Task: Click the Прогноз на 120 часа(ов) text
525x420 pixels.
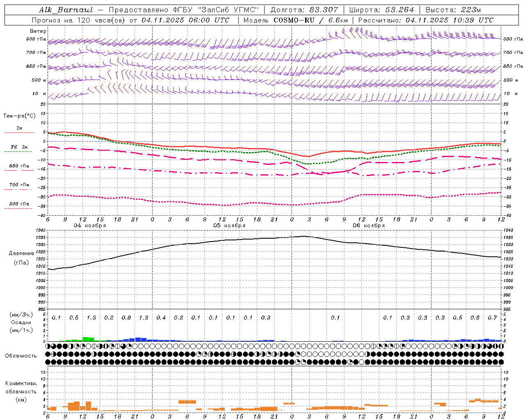Action: (79, 20)
